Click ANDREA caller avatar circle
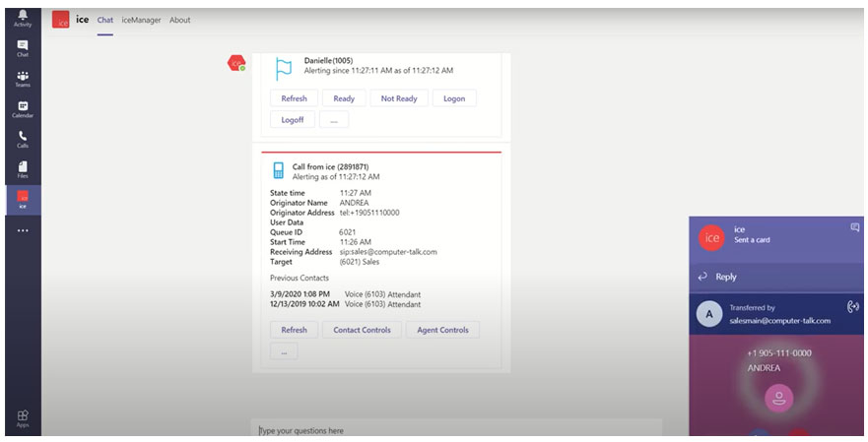868x442 pixels. (x=779, y=398)
